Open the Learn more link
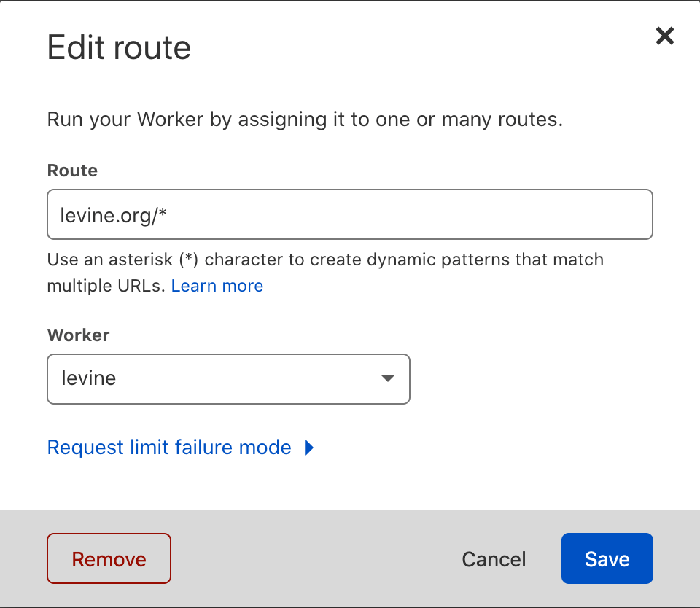The image size is (700, 608). (x=217, y=286)
